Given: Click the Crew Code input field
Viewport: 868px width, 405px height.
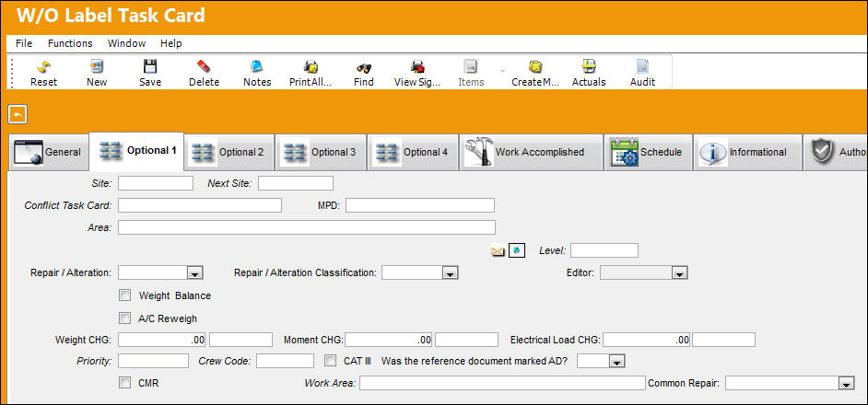Looking at the screenshot, I should click(285, 362).
